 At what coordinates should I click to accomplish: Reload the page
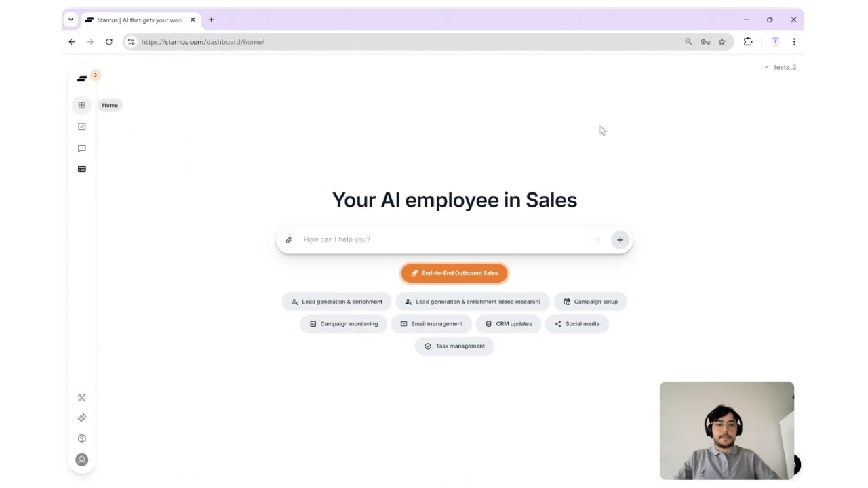[109, 42]
